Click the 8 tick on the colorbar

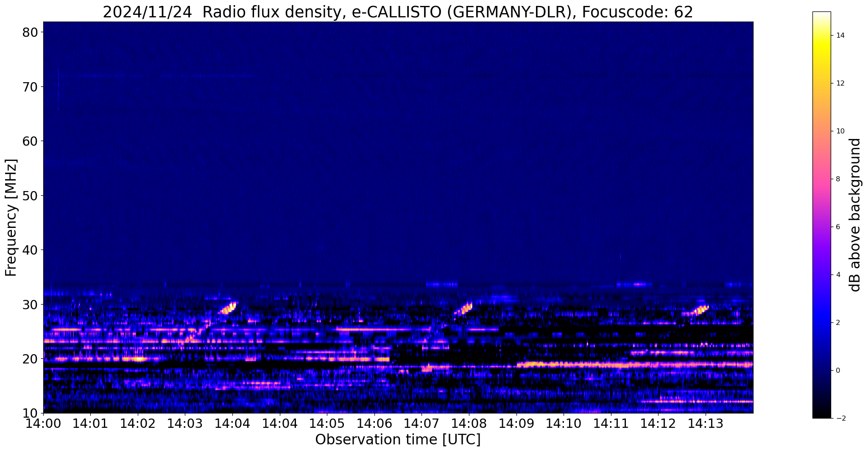838,179
